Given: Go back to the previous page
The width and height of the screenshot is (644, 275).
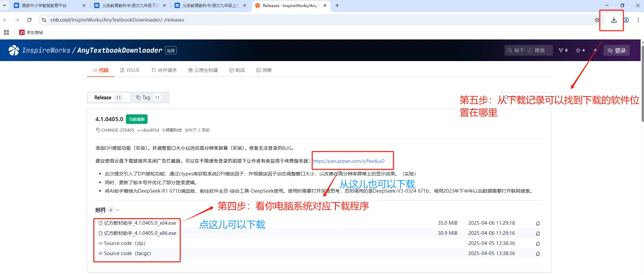Looking at the screenshot, I should click(5, 20).
